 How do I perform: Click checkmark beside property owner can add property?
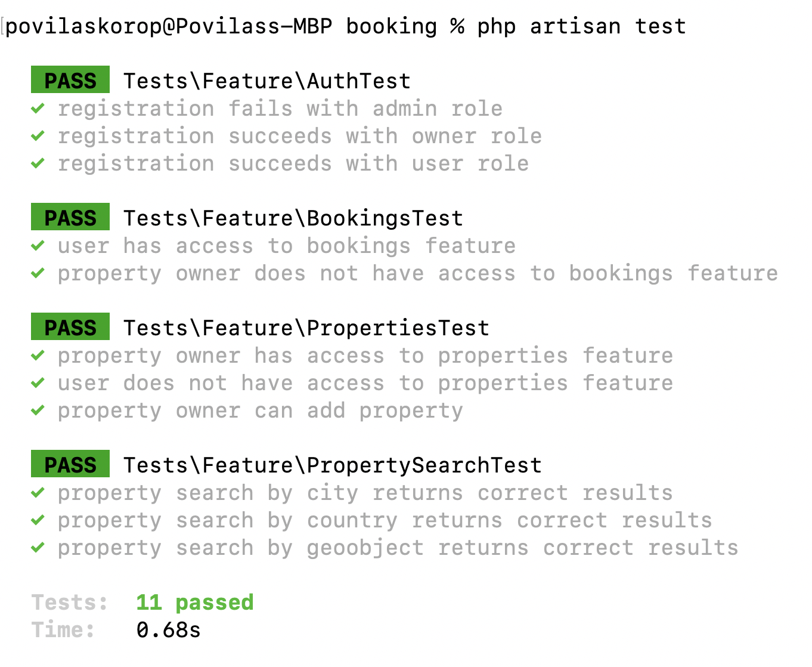coord(38,410)
